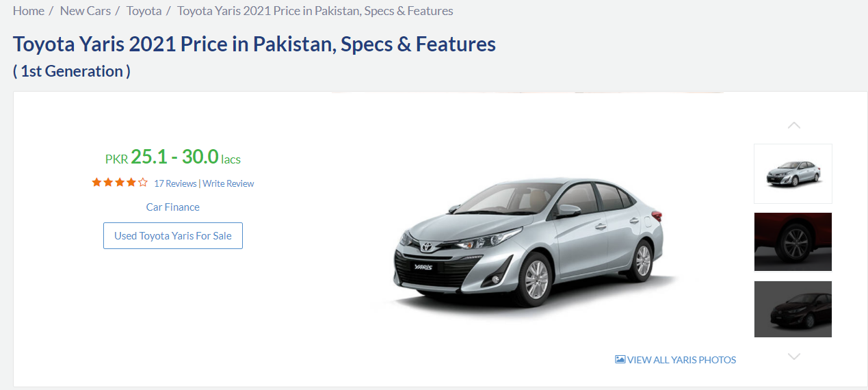This screenshot has height=390, width=868.
Task: Click the photo icon beside View All Yaris Photos
Action: click(x=620, y=359)
